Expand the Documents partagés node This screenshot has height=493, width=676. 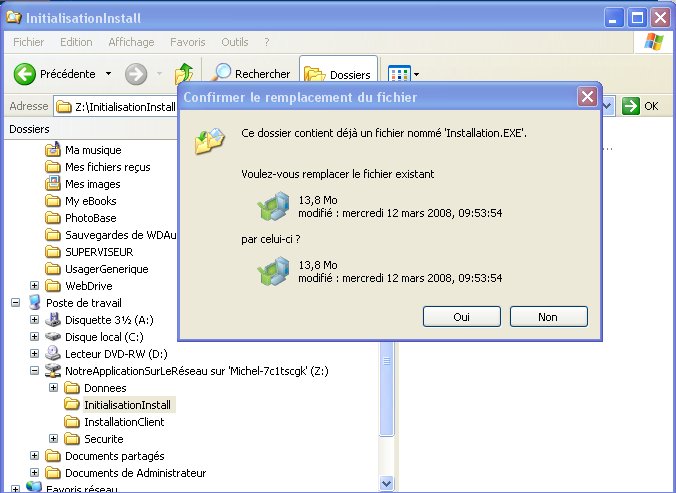[34, 456]
